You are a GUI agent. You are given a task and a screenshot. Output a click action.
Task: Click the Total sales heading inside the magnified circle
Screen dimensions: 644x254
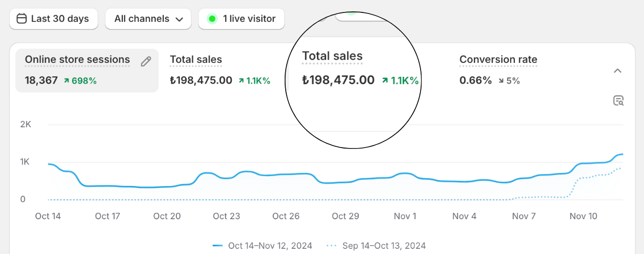tap(332, 56)
